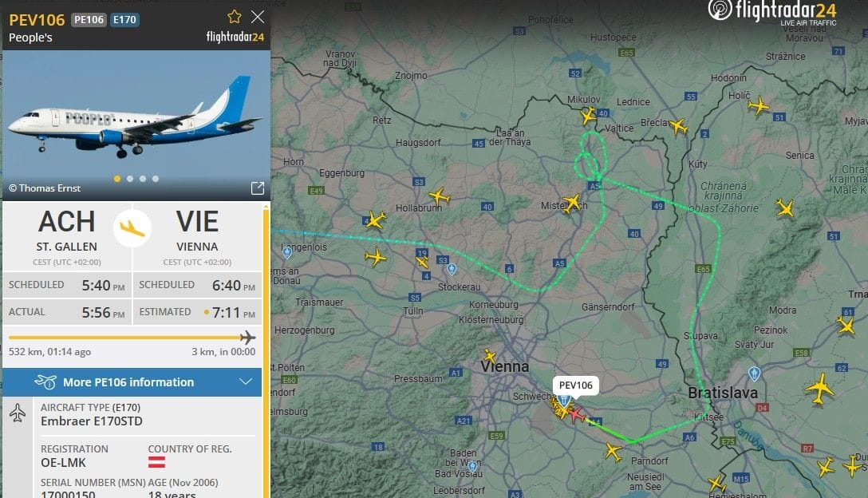Add PEV106 to favorites with star icon
Screen dimensions: 868x498
[x=235, y=17]
